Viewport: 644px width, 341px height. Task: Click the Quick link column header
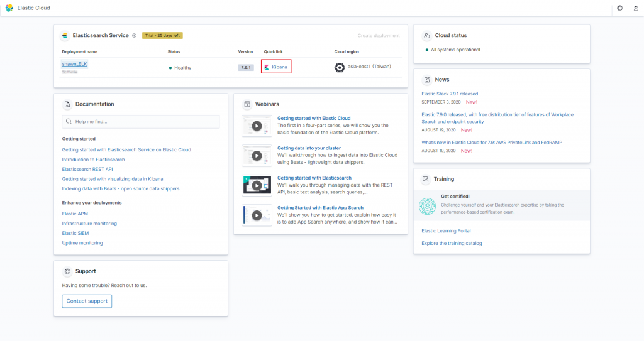pyautogui.click(x=273, y=52)
